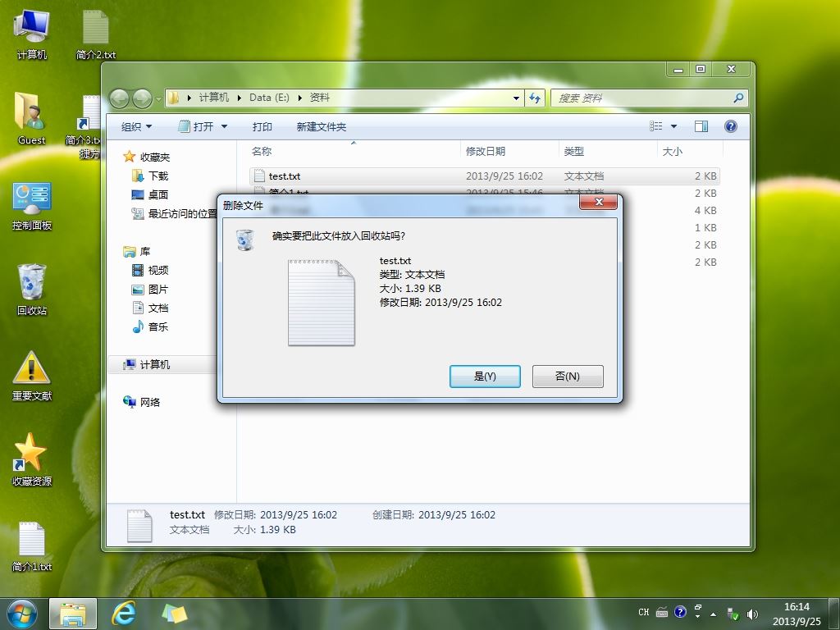The image size is (840, 630).
Task: Click the tray help question mark icon
Action: pos(680,612)
